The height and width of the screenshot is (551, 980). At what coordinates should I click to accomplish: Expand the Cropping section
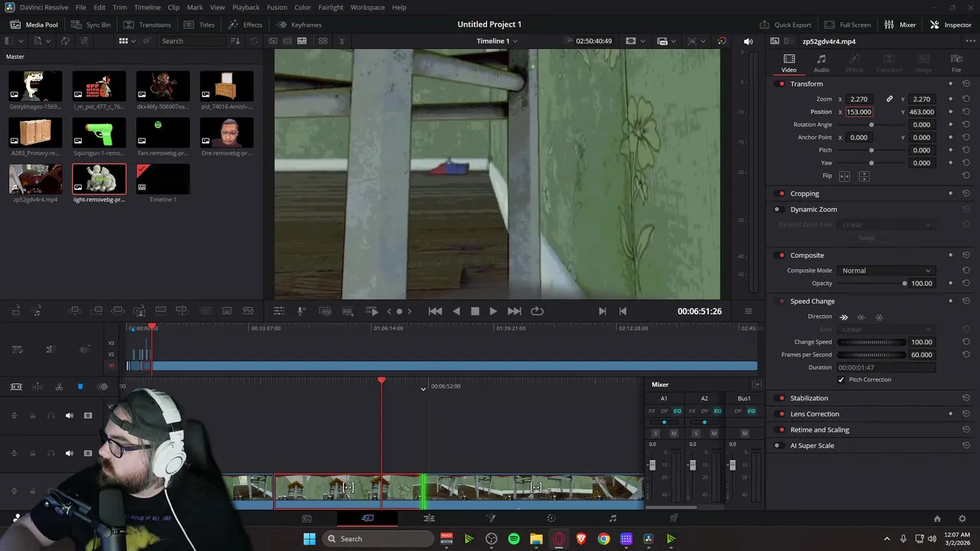[x=805, y=194]
